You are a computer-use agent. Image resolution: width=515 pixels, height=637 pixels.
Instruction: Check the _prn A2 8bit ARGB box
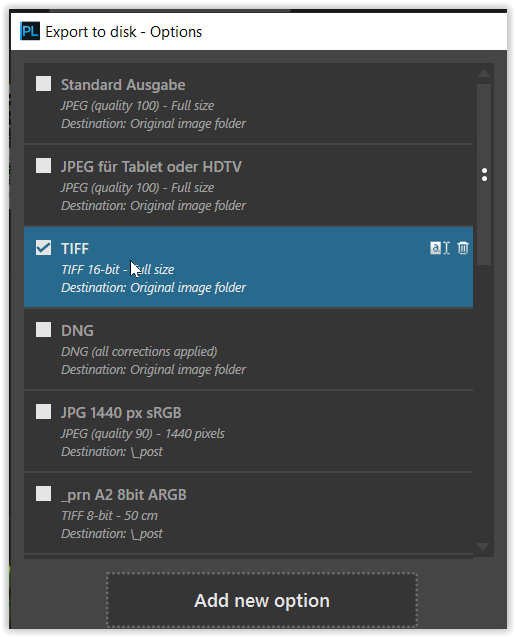(43, 494)
